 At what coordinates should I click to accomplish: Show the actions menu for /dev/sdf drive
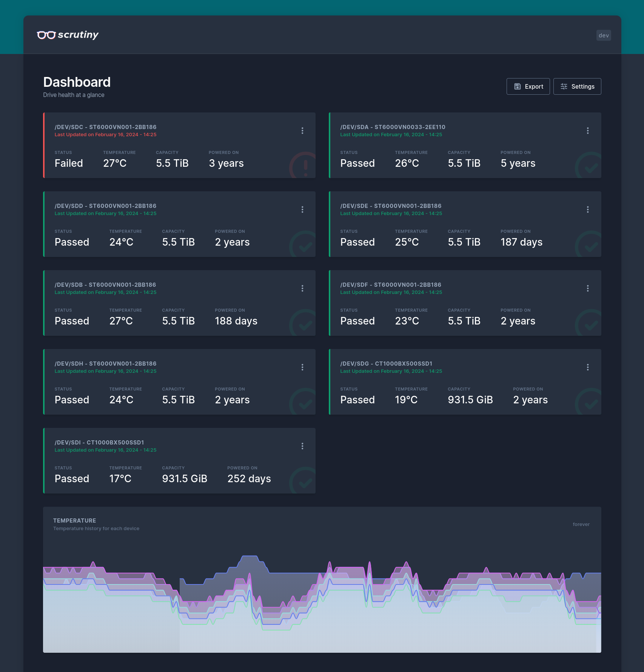coord(587,288)
